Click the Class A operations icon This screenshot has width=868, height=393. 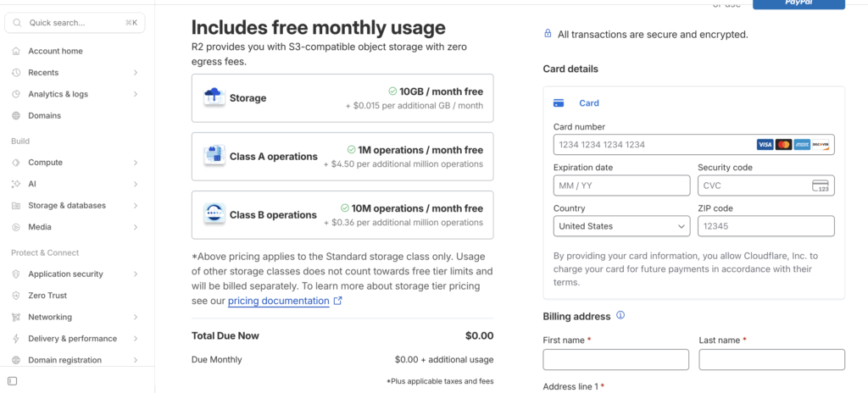[x=214, y=156]
